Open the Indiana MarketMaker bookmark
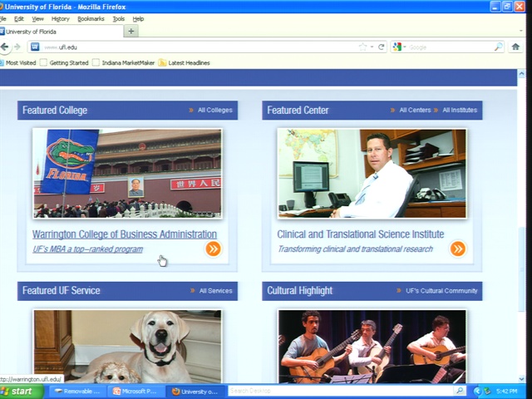532x399 pixels. (124, 63)
